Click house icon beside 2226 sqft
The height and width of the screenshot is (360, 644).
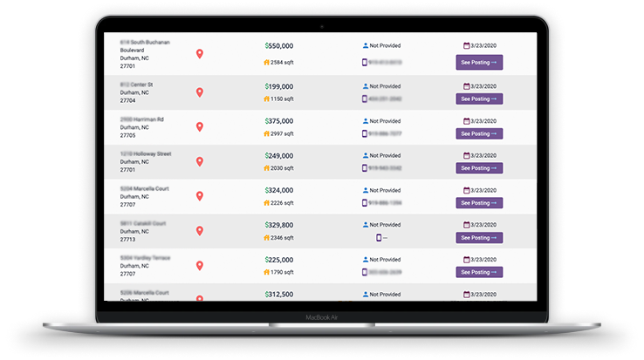[x=266, y=203]
